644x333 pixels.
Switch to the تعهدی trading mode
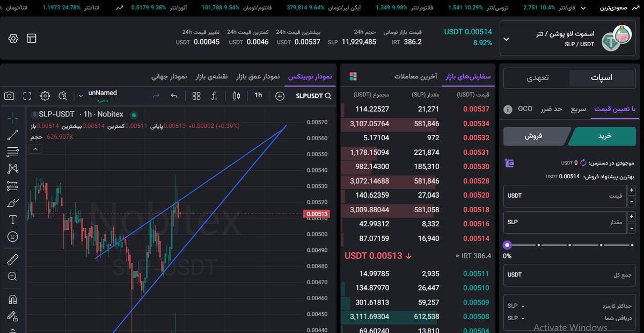tap(537, 78)
